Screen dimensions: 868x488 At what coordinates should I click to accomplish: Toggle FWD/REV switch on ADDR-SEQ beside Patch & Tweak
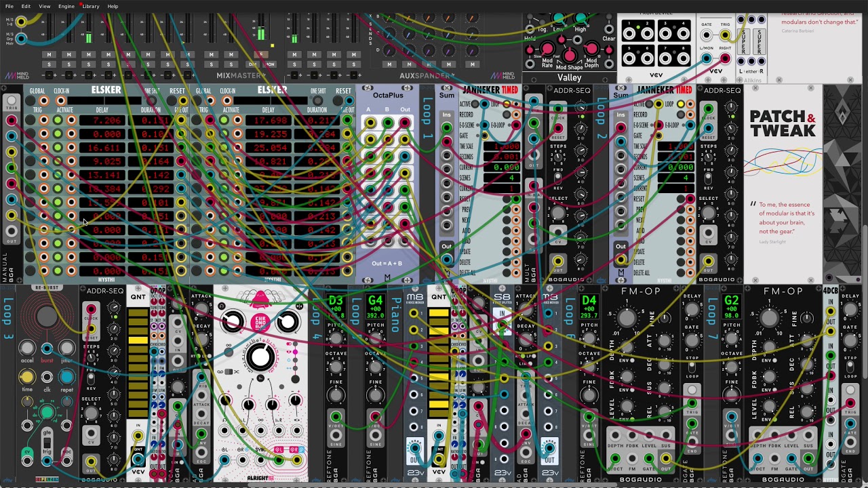coord(708,178)
